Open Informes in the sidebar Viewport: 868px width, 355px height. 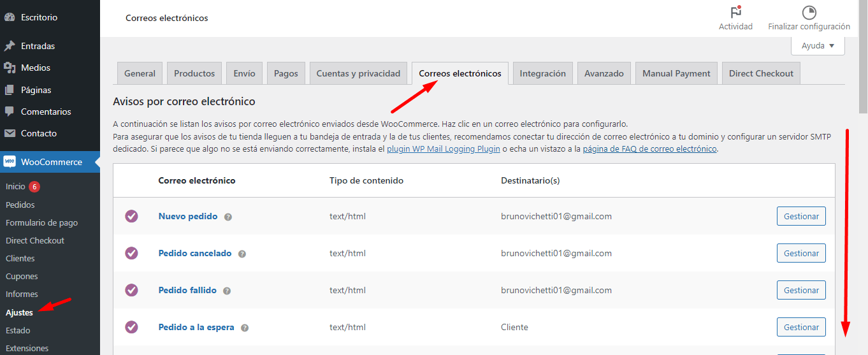coord(22,294)
